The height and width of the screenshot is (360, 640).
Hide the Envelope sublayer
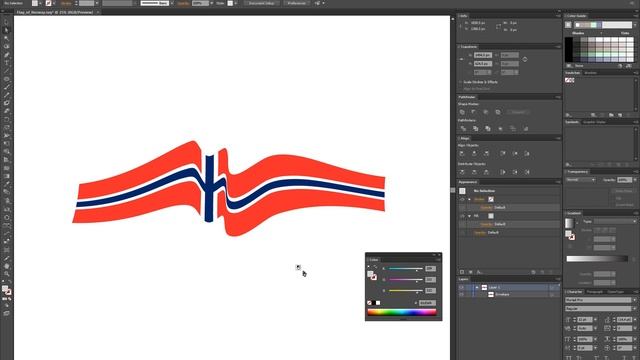462,294
